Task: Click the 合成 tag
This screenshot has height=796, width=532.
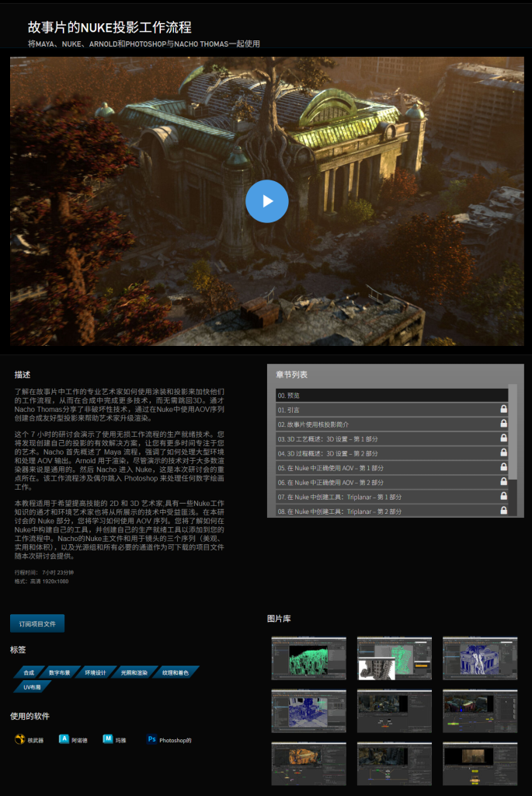Action: [x=29, y=672]
